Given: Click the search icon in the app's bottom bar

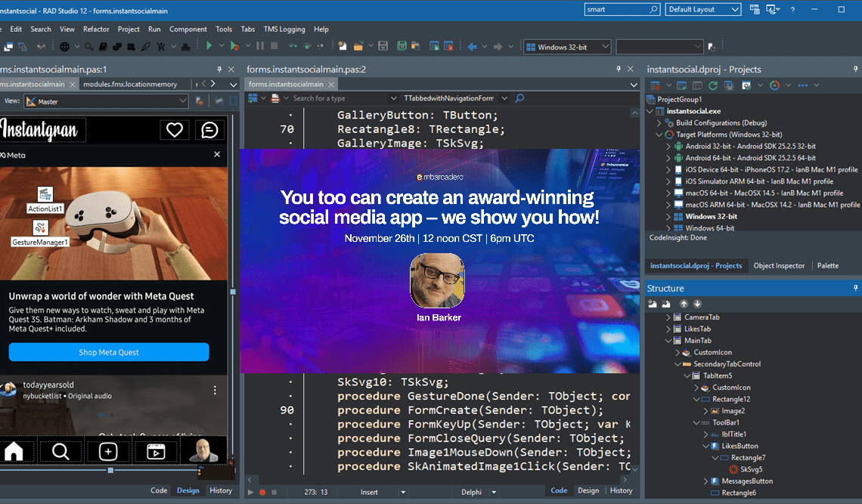Looking at the screenshot, I should tap(60, 451).
